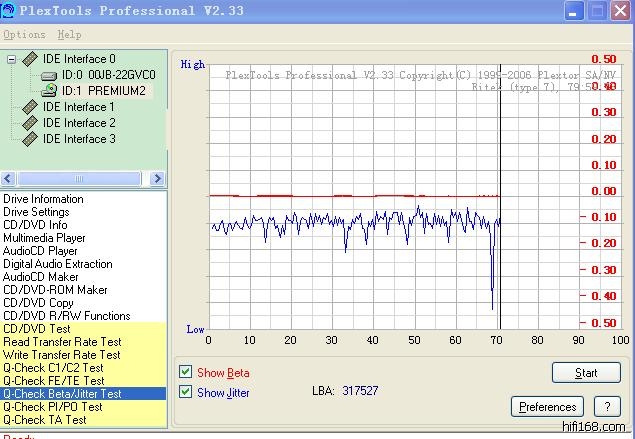The width and height of the screenshot is (635, 439).
Task: Open the Preferences dialog
Action: pyautogui.click(x=547, y=407)
